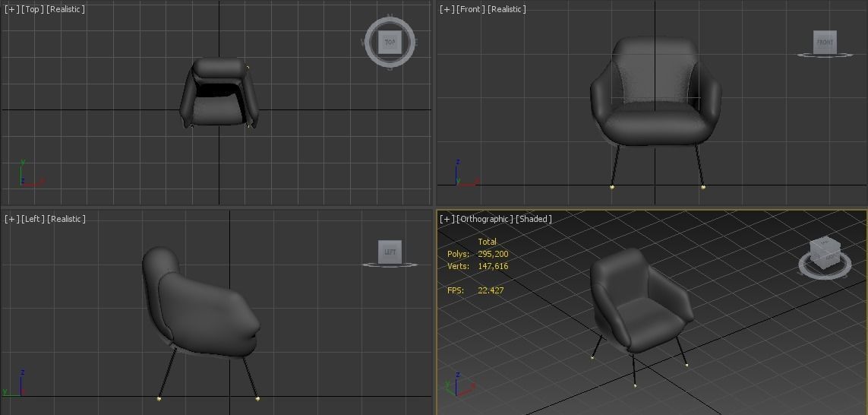Image resolution: width=868 pixels, height=415 pixels.
Task: Open the [+] menu in Top viewport
Action: (x=11, y=9)
